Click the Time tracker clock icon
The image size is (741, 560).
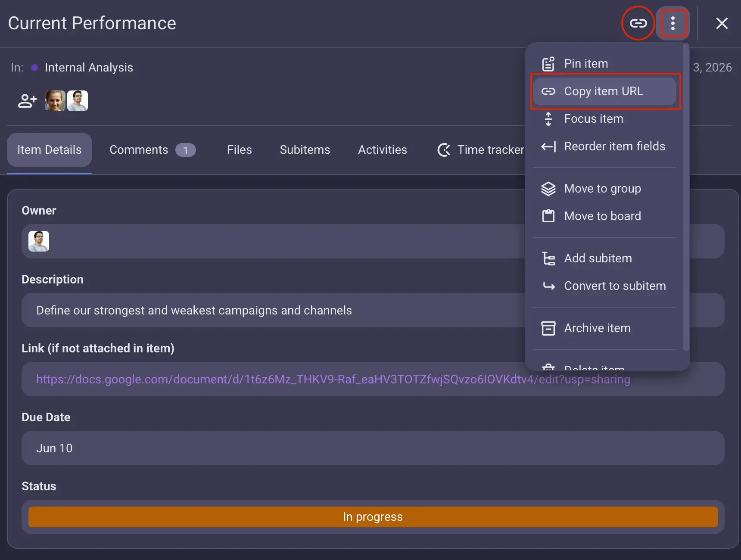point(444,150)
